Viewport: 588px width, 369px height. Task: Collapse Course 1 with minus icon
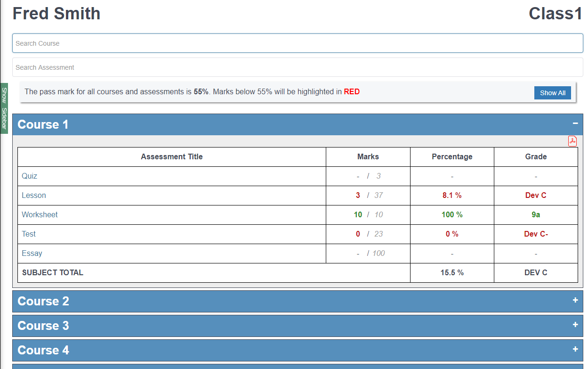(575, 123)
